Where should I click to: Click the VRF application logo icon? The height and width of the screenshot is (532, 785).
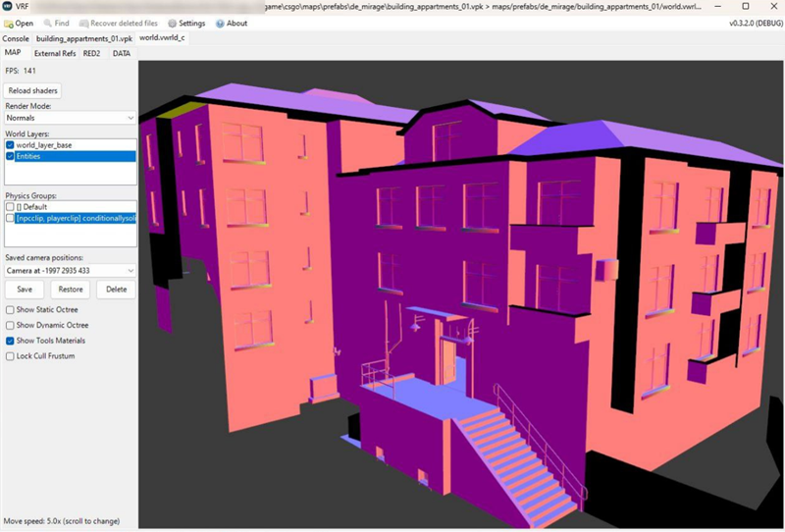click(x=8, y=7)
